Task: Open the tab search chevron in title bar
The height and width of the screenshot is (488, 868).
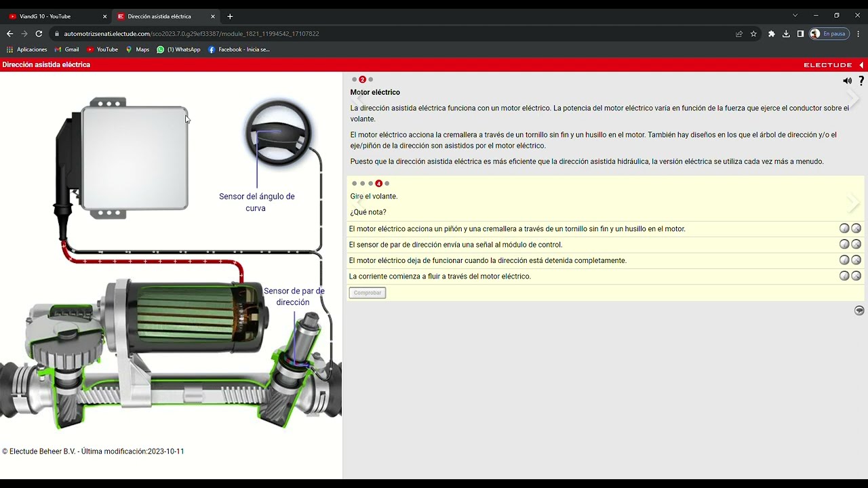Action: pos(795,16)
